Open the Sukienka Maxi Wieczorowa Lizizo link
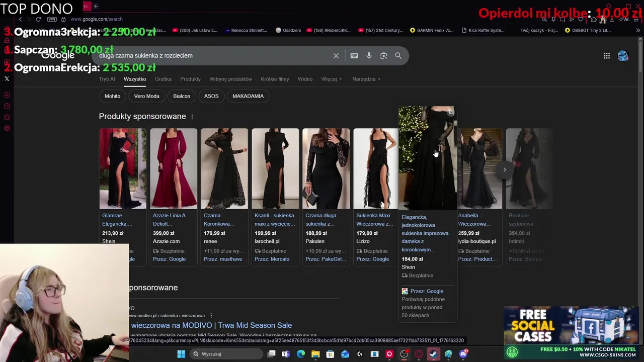The width and height of the screenshot is (644, 362). coord(374,219)
